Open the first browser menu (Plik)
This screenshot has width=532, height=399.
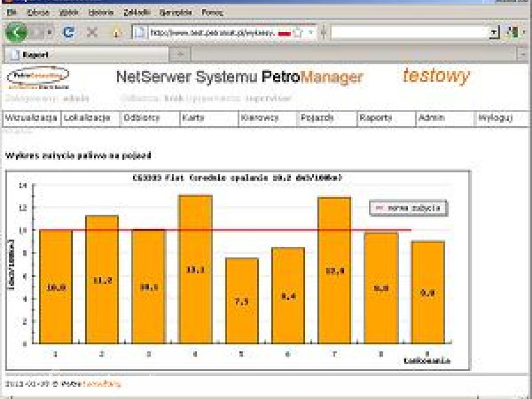click(11, 12)
